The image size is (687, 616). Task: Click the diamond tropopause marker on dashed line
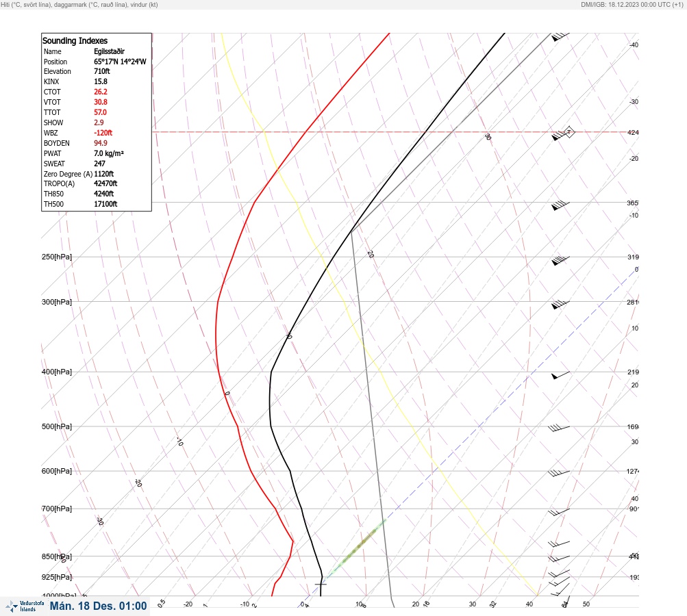point(569,132)
